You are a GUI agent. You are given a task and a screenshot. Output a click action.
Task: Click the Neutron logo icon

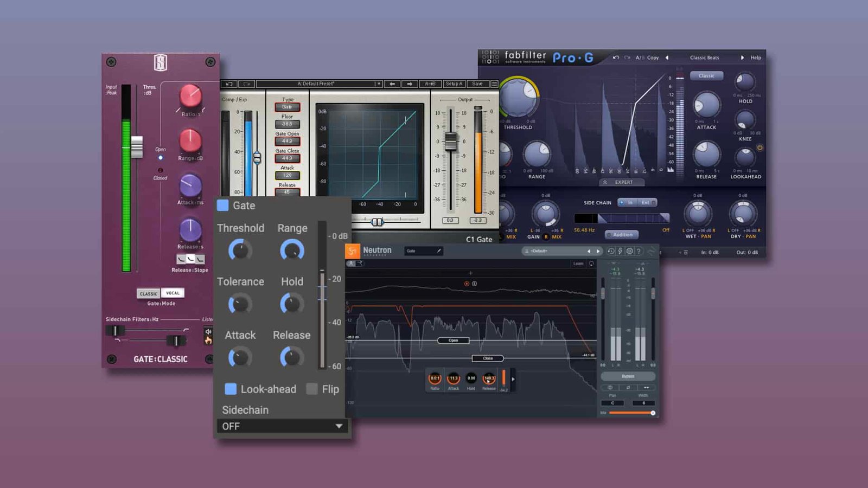[353, 251]
